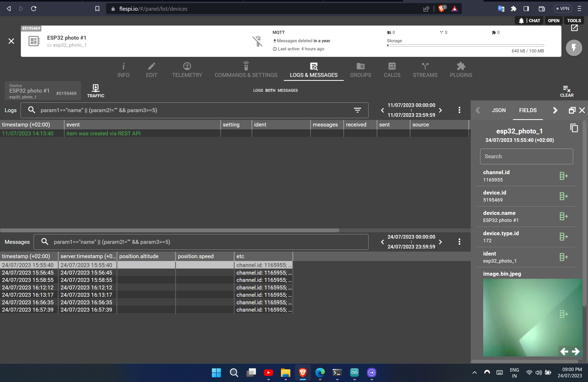Click the lightning bolt round button

[574, 48]
